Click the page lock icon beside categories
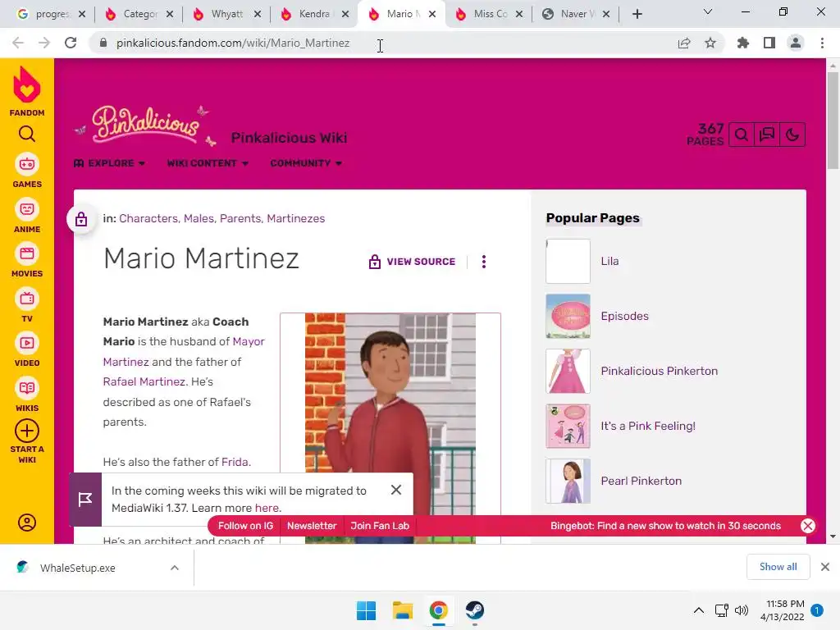The image size is (840, 630). click(x=81, y=218)
